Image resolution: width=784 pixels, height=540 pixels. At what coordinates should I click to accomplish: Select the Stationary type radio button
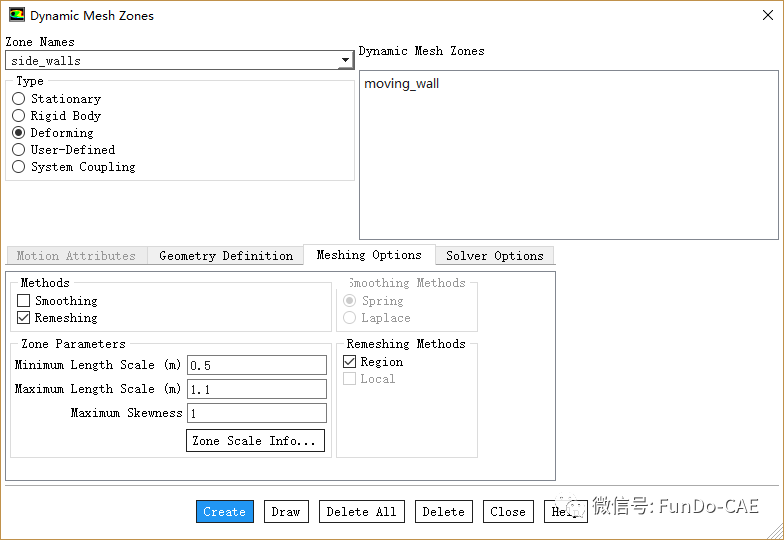tap(19, 99)
